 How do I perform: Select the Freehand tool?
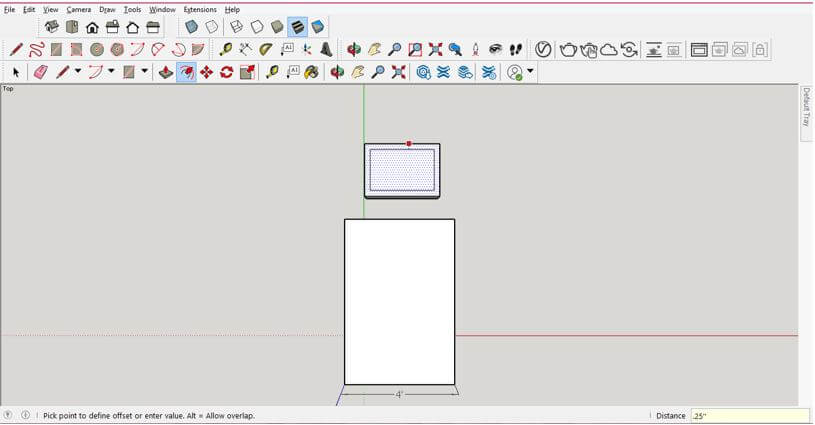click(x=36, y=50)
